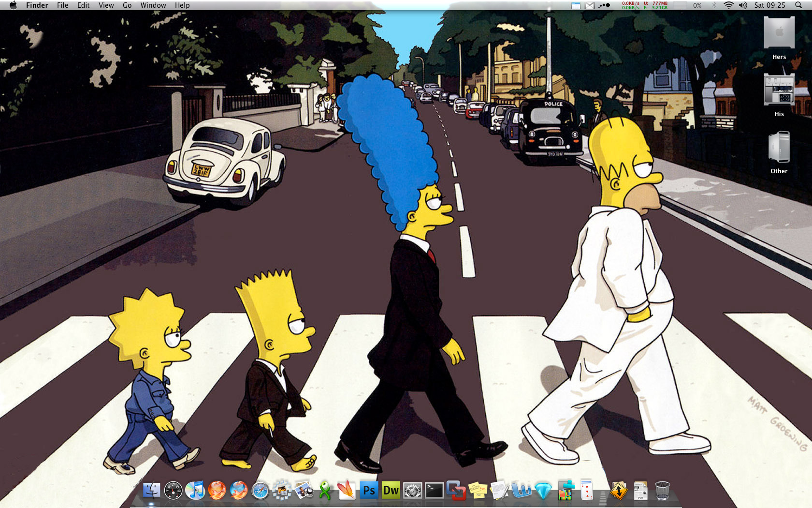
Task: Click the three-dots status menu bar icon
Action: 604,5
